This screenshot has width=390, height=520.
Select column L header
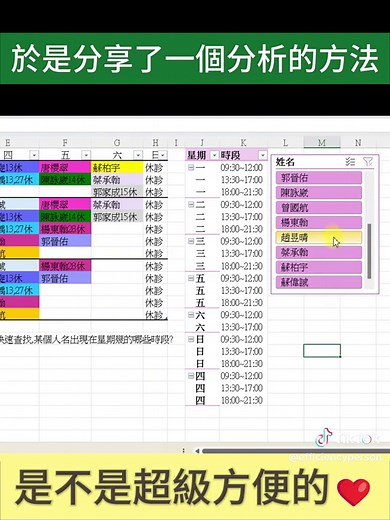tap(285, 143)
